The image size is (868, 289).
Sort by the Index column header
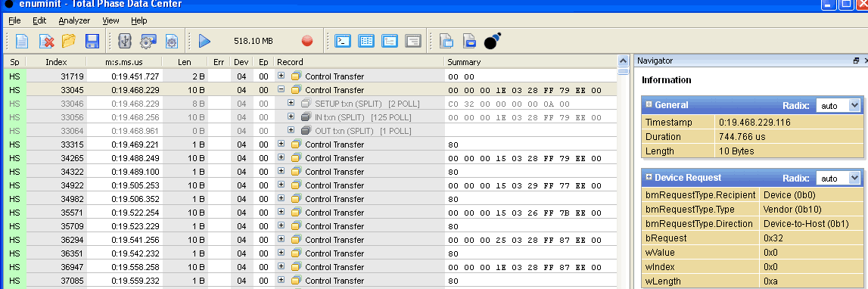click(x=57, y=62)
